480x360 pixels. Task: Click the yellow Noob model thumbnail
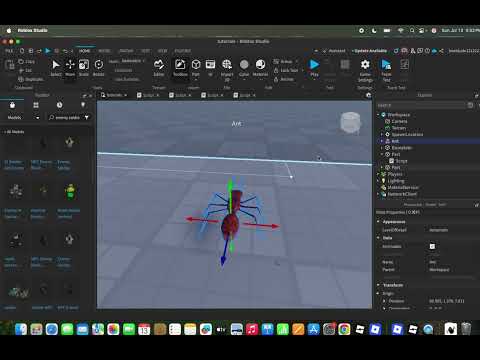(70, 192)
